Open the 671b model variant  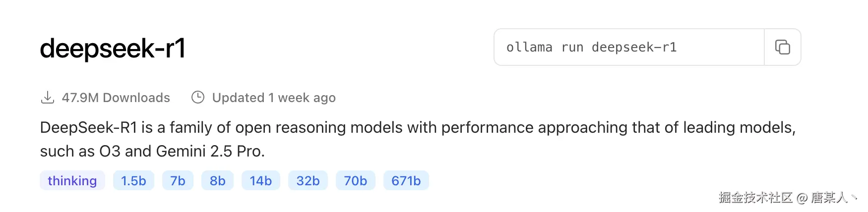click(x=406, y=181)
